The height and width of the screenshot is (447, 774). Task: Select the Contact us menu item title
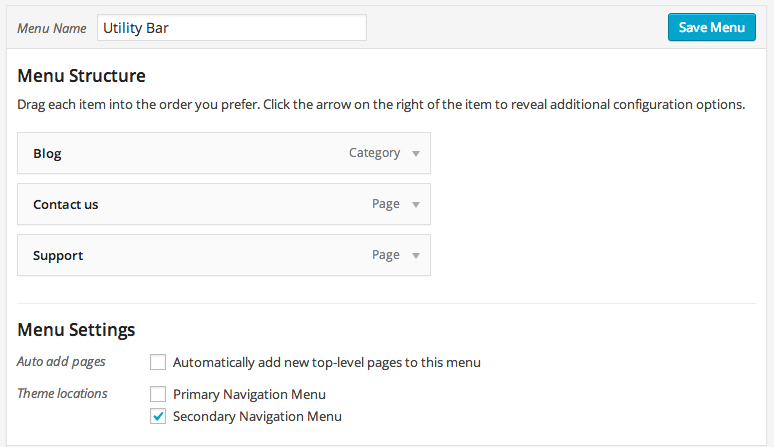65,205
